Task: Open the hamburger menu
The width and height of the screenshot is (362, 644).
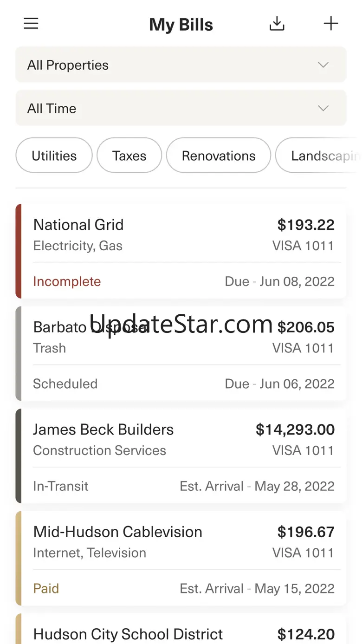Action: (x=31, y=24)
